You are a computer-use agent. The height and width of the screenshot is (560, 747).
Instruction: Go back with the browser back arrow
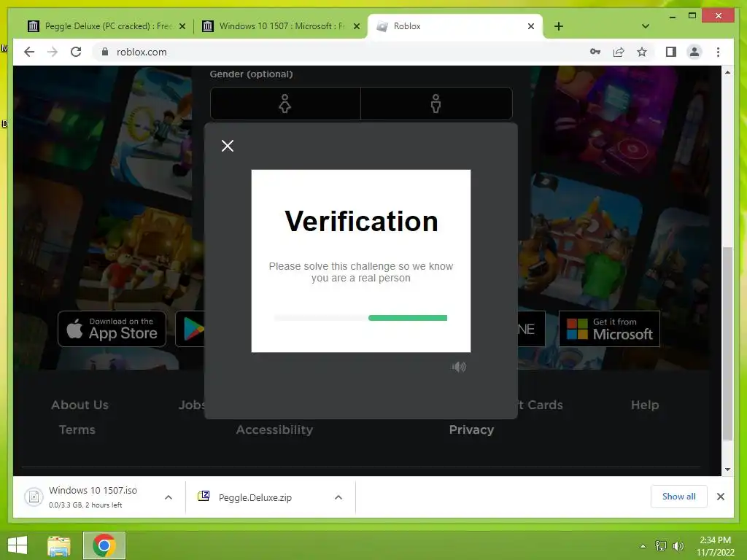(x=29, y=52)
